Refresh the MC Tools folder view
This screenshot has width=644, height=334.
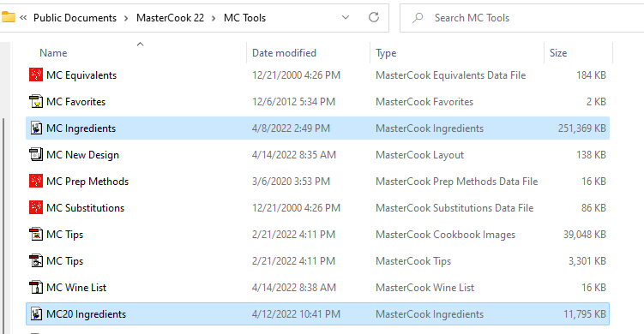(374, 17)
